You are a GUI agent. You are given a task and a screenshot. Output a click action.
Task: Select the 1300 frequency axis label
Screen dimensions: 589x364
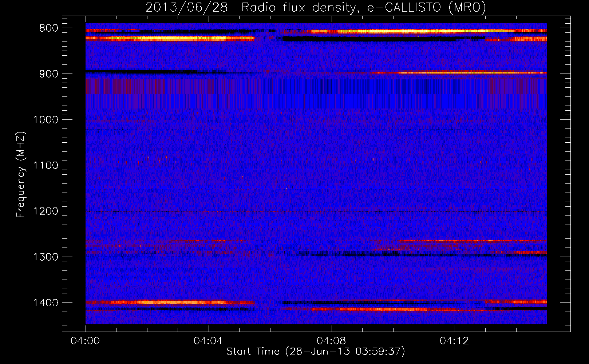(46, 257)
